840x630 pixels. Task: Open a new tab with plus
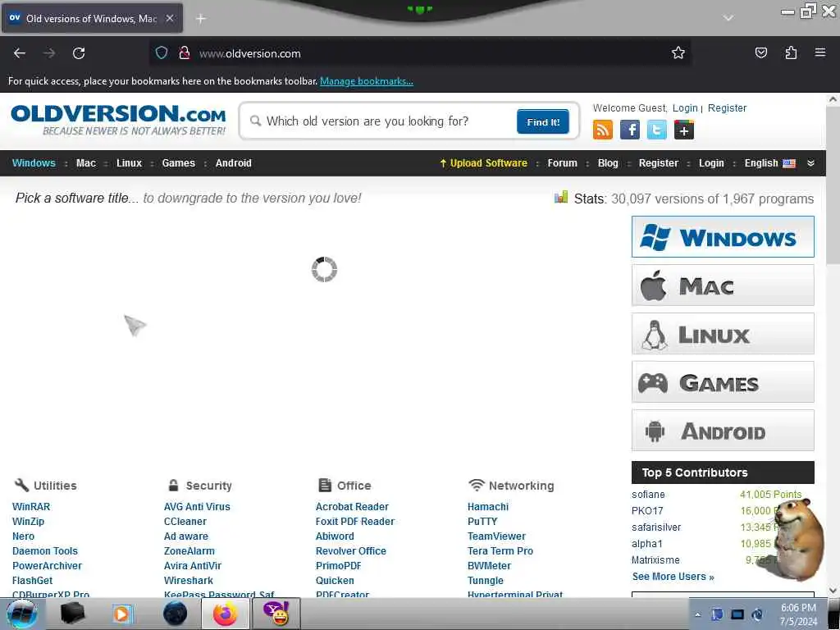point(201,19)
